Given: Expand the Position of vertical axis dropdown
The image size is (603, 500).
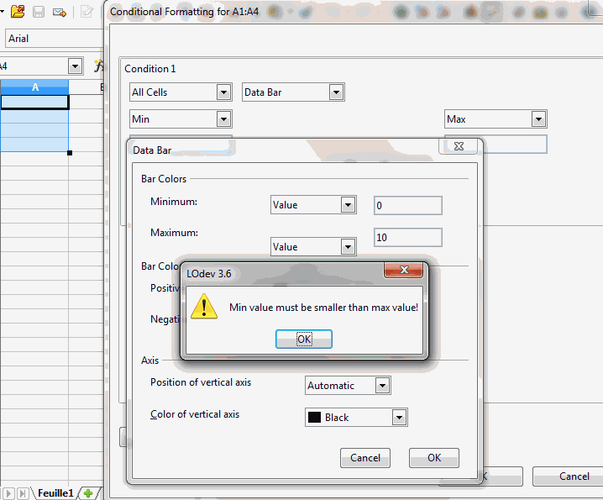Looking at the screenshot, I should click(x=347, y=385).
